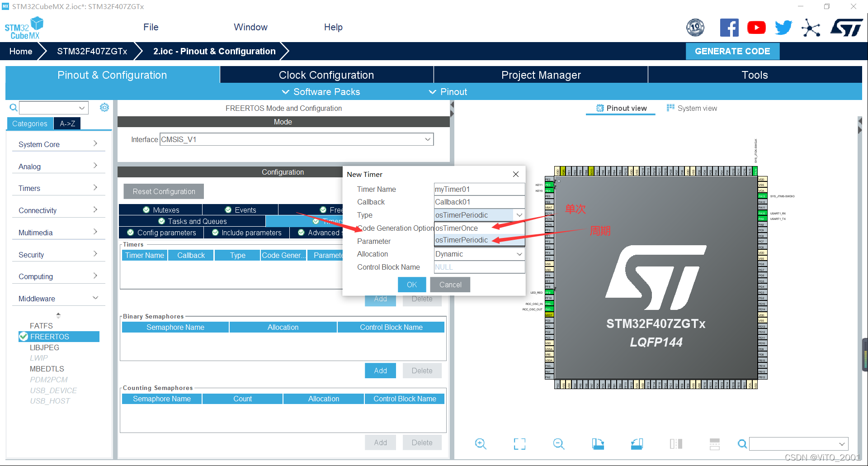Go to Home breadcrumb
This screenshot has width=868, height=466.
[21, 51]
